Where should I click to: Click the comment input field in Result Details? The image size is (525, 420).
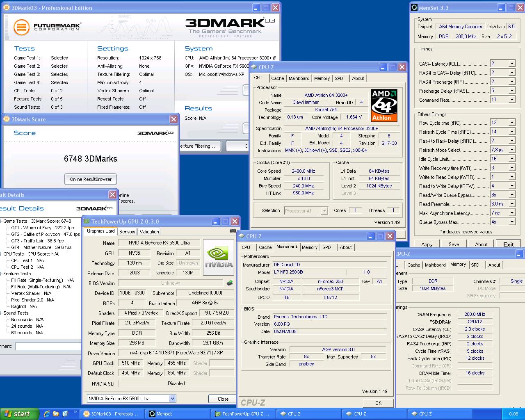point(48,347)
